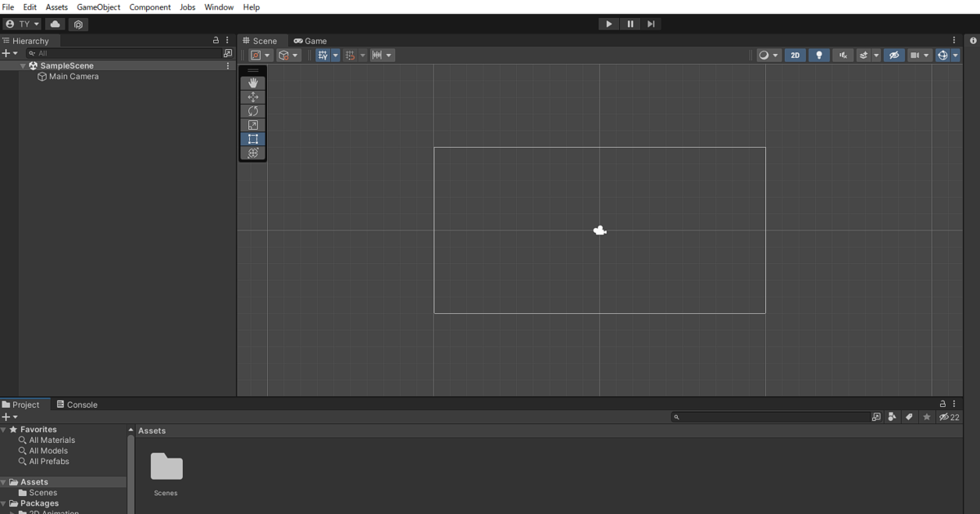Screen dimensions: 980x514
Task: Switch to the Scene tab
Action: pos(260,40)
